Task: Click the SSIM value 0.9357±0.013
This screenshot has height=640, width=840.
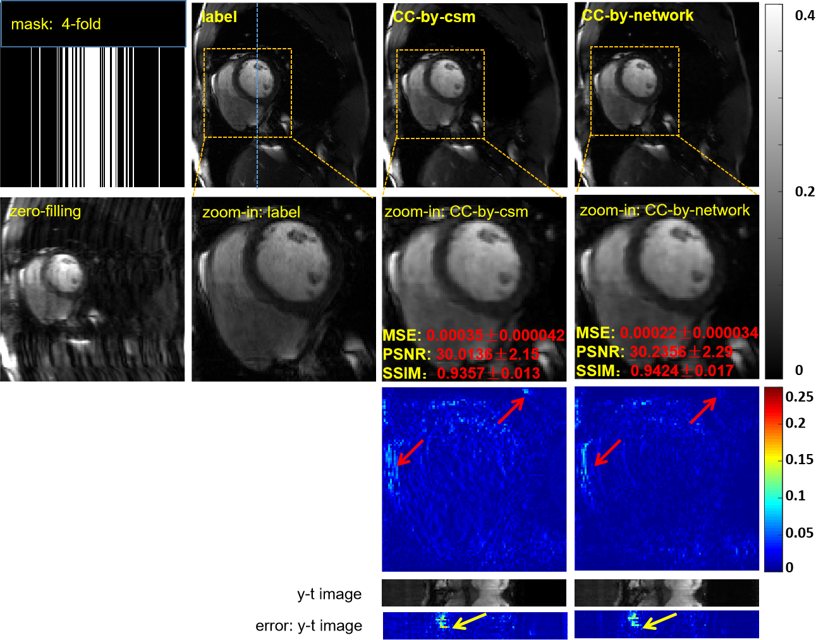Action: point(489,373)
